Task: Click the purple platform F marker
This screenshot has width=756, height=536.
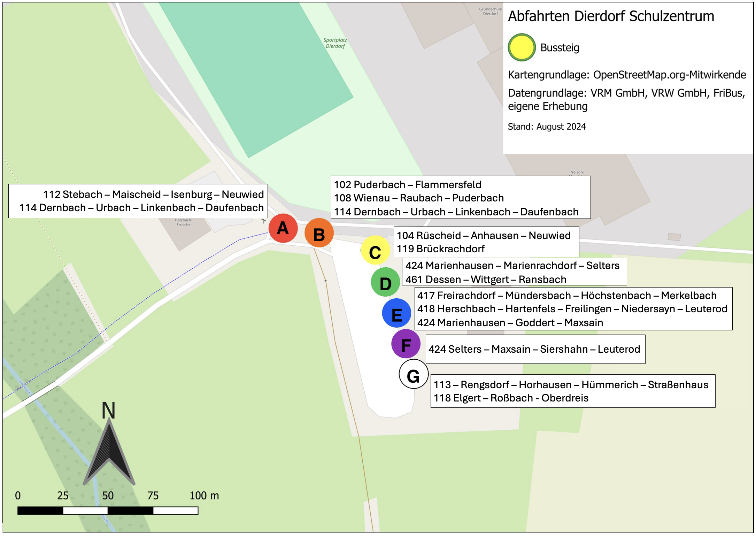Action: click(406, 344)
